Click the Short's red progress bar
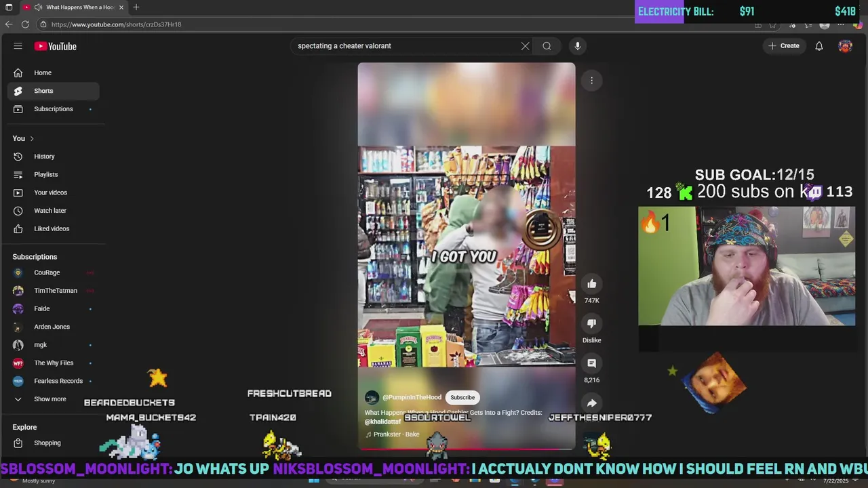868x488 pixels. (467, 449)
